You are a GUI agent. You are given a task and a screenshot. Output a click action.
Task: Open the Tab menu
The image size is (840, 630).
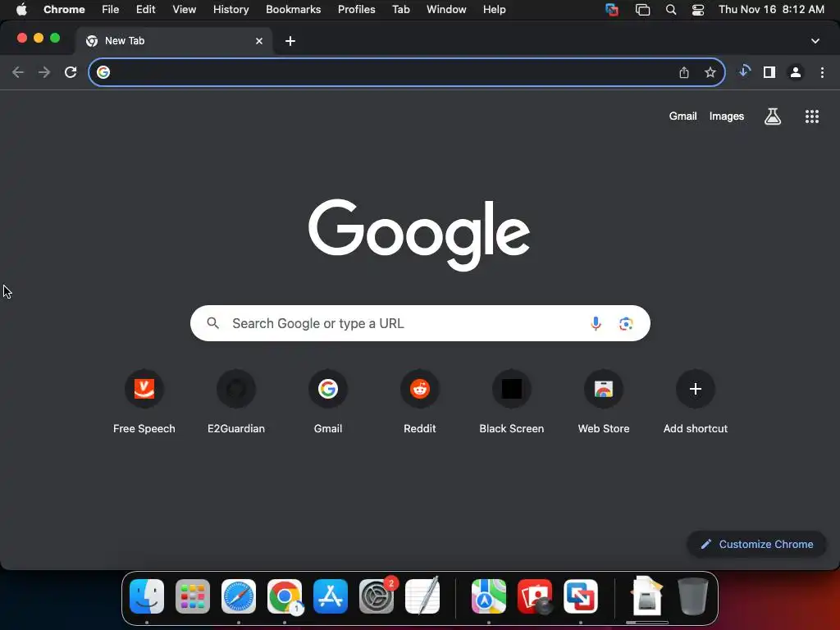400,10
